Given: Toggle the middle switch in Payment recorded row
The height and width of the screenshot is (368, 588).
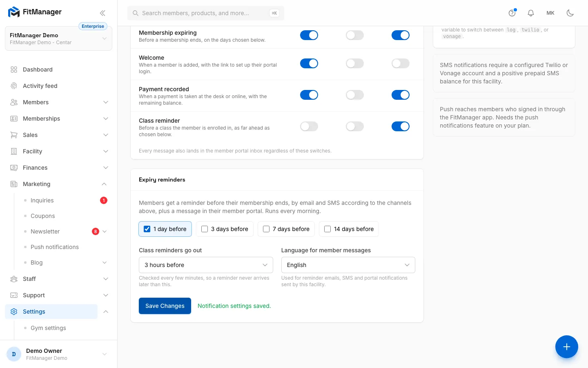Looking at the screenshot, I should click(x=355, y=95).
